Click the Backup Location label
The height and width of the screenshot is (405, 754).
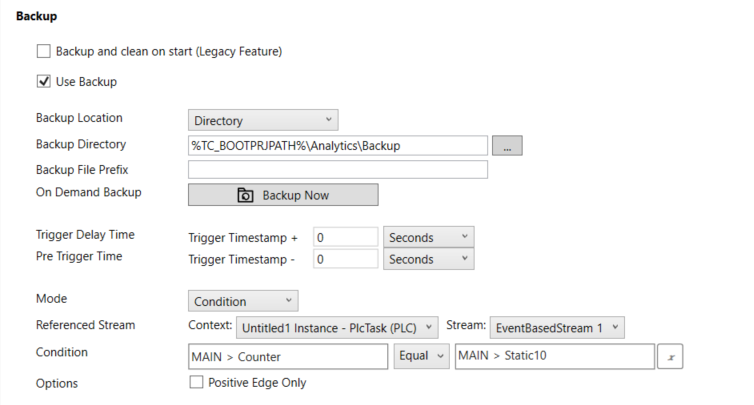tap(79, 118)
